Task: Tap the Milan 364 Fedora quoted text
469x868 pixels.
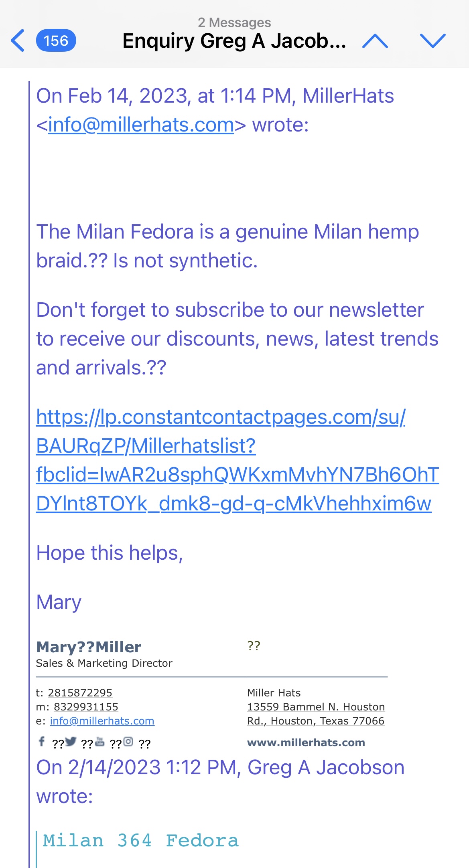Action: (x=141, y=840)
